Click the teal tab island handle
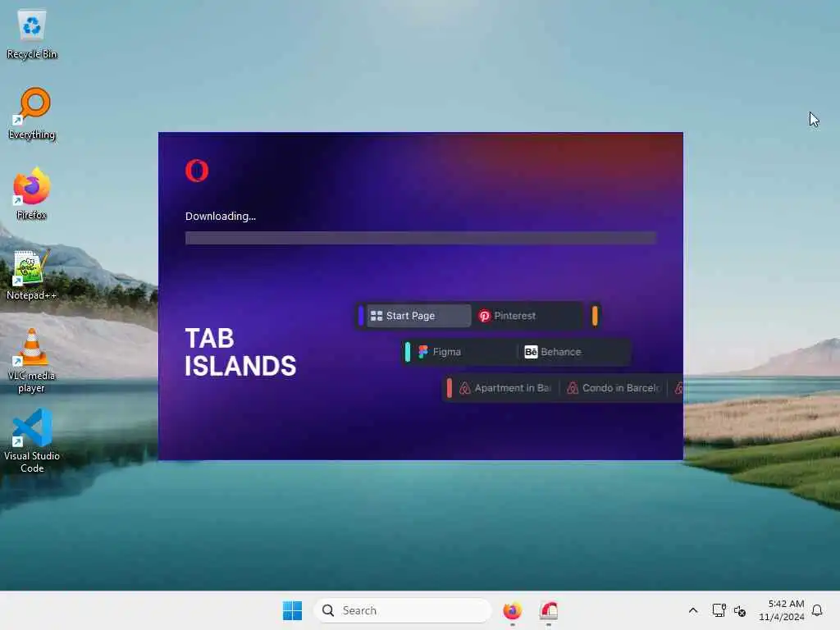The width and height of the screenshot is (840, 630). click(408, 352)
